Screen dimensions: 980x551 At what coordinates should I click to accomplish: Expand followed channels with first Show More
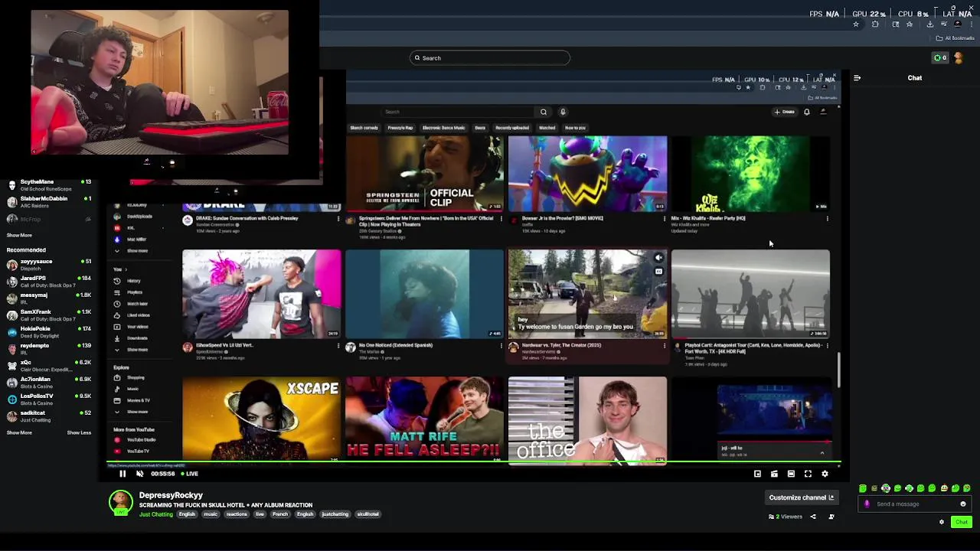tap(19, 235)
